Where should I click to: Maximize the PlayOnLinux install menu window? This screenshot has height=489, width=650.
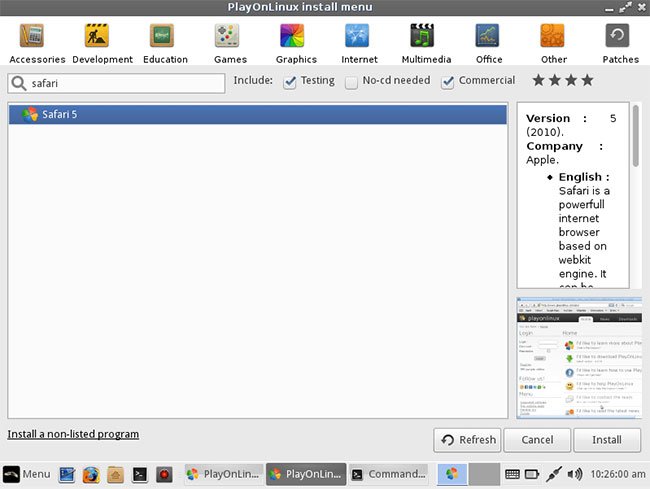coord(625,7)
